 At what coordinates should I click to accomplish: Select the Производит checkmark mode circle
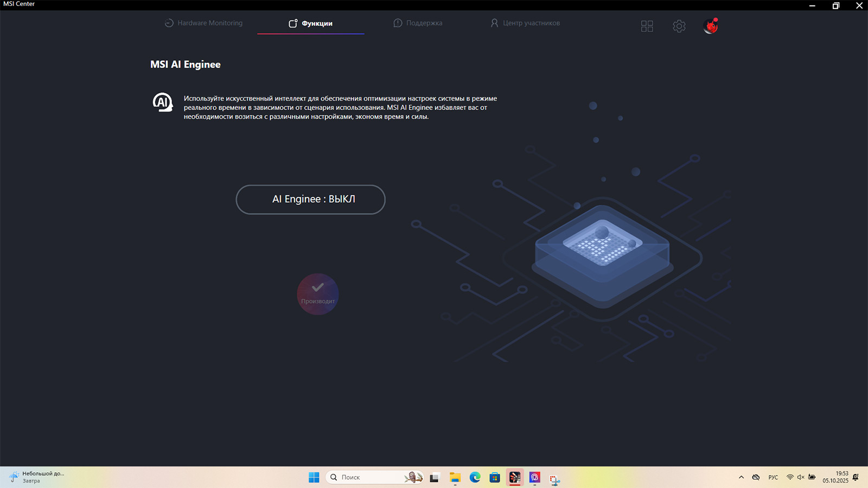(318, 294)
